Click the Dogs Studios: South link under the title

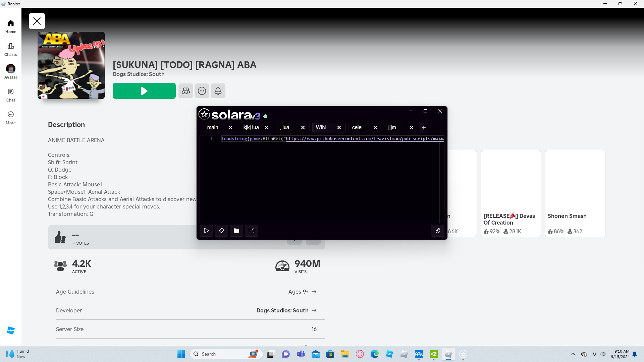139,74
